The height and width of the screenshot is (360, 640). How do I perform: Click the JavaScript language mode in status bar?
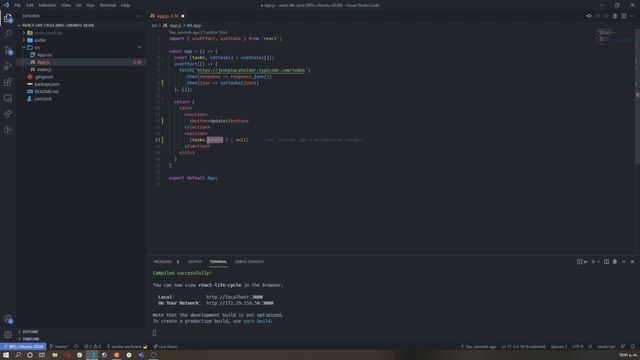pos(606,347)
